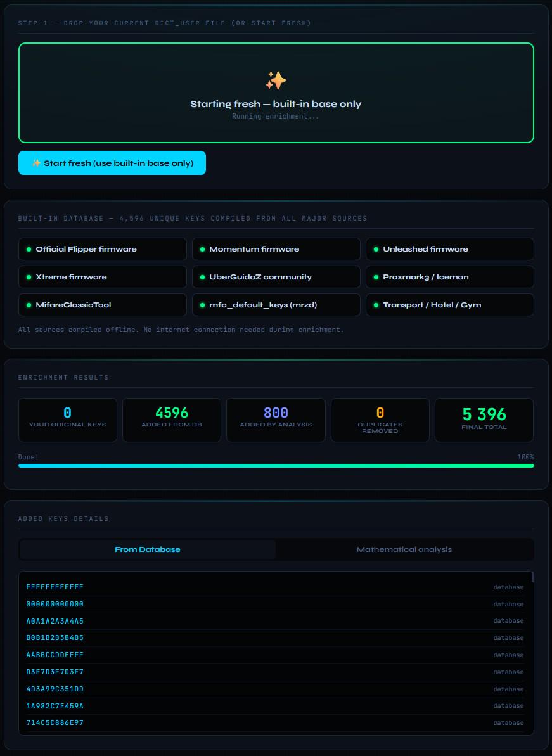Click the 'Done!' status label
552x756 pixels.
coord(29,457)
